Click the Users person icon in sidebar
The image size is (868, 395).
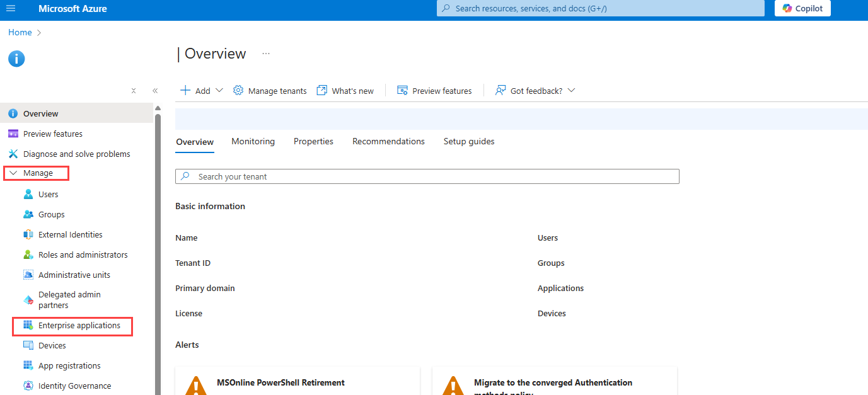tap(28, 194)
